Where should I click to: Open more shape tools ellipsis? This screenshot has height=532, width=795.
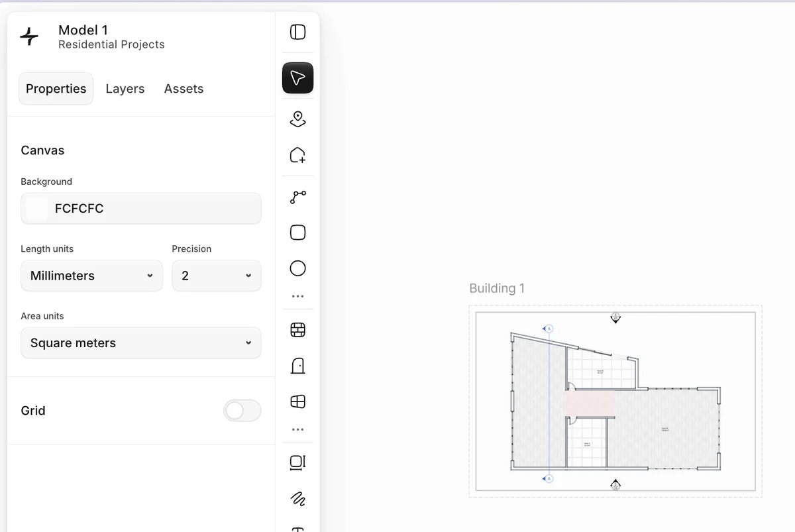(x=298, y=297)
